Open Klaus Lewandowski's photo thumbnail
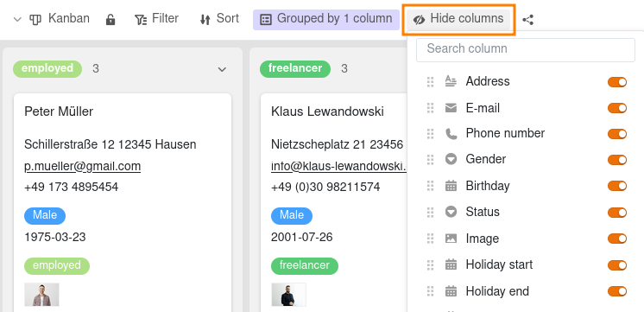Viewport: 644px width, 312px height. coord(288,295)
